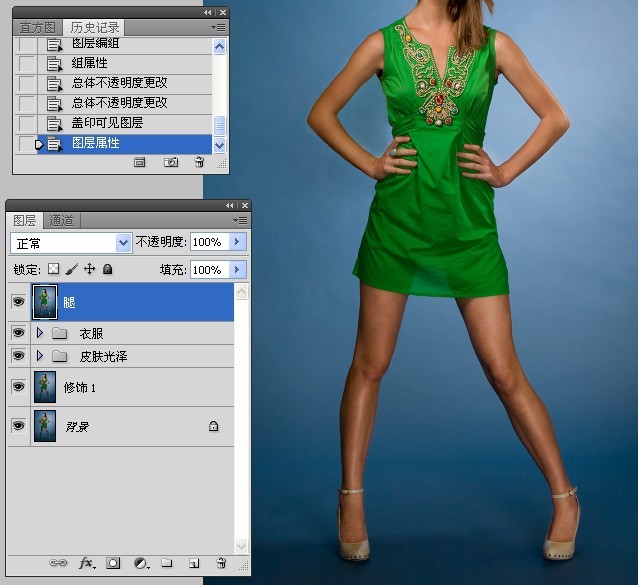Click the 填充 value field
Image resolution: width=638 pixels, height=585 pixels.
tap(210, 270)
